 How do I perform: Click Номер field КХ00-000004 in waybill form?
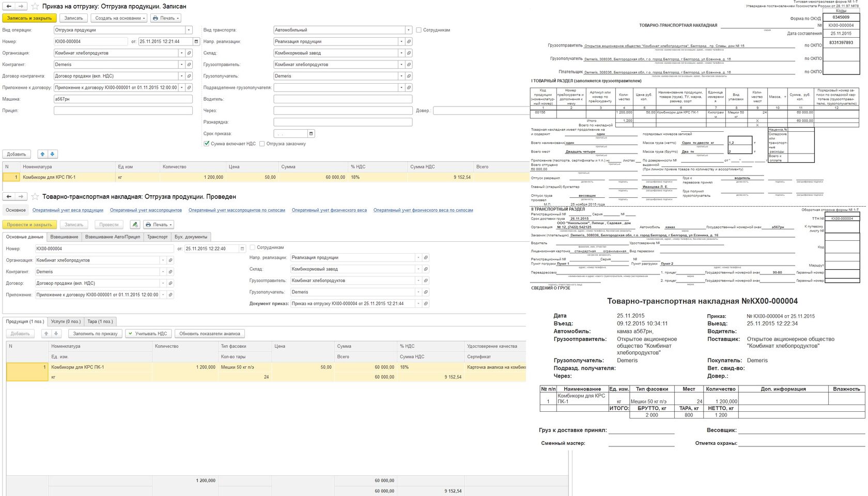pyautogui.click(x=105, y=249)
